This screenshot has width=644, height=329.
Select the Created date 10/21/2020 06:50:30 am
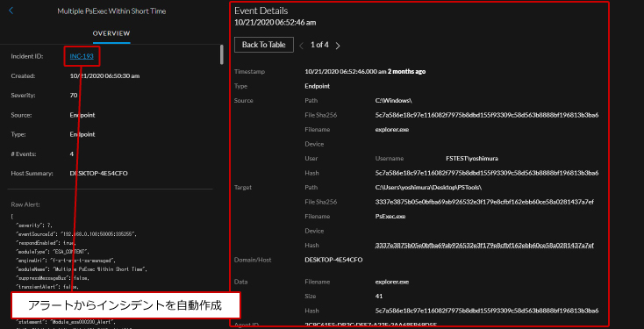click(104, 76)
